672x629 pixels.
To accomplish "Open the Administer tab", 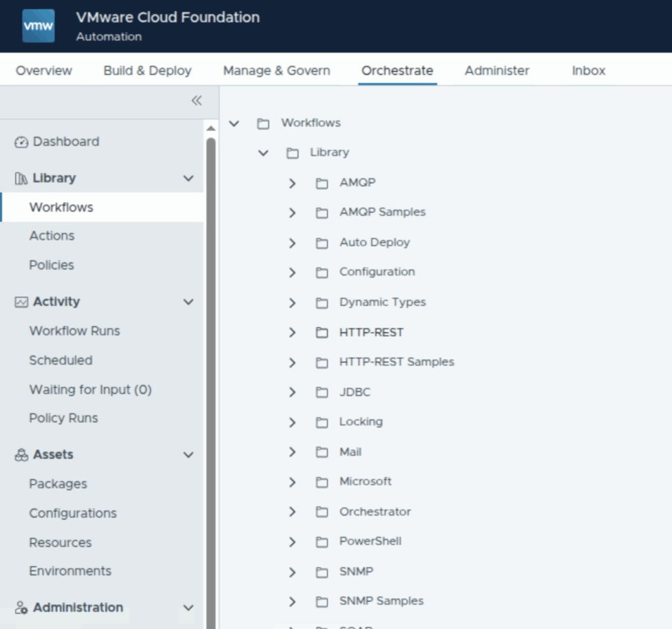I will [x=497, y=71].
